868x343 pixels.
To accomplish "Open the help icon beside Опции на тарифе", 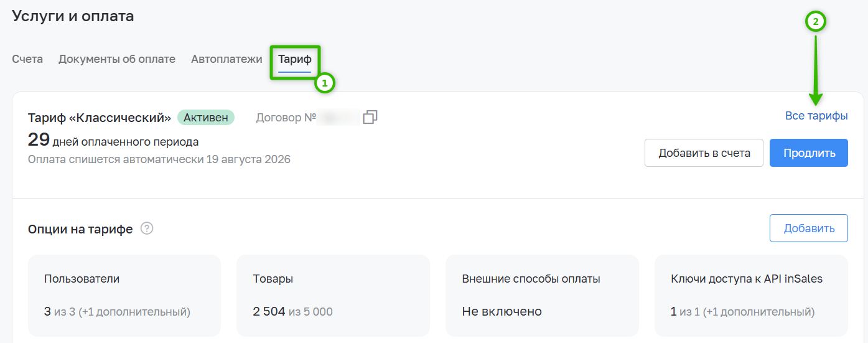I will coord(147,228).
